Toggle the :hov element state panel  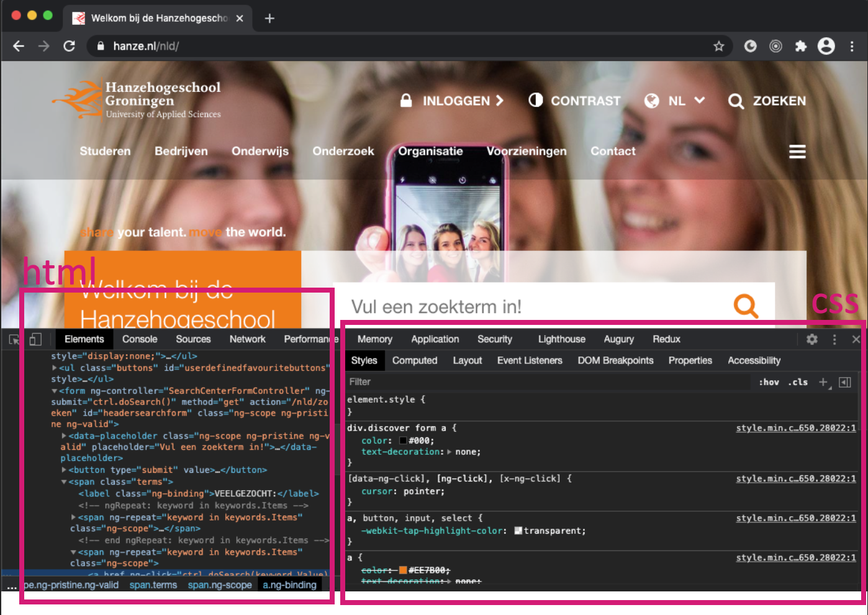[769, 382]
